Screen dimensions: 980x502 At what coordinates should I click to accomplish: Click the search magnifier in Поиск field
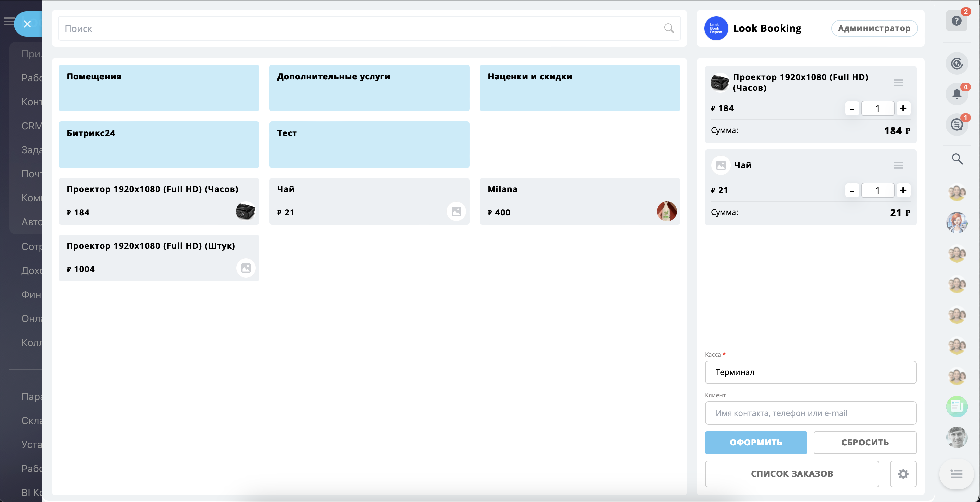pyautogui.click(x=669, y=28)
